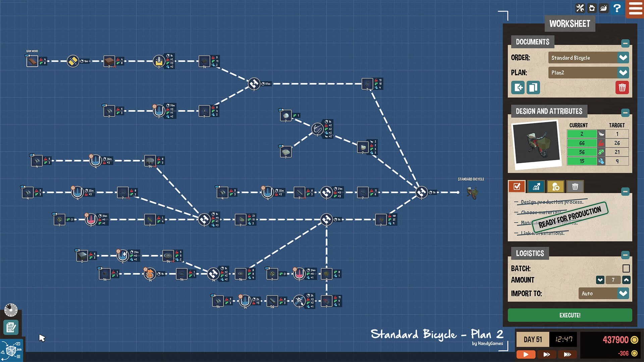Viewport: 644px width, 362px height.
Task: Click the worksheet clipboard icon bottom left
Action: pos(11,327)
